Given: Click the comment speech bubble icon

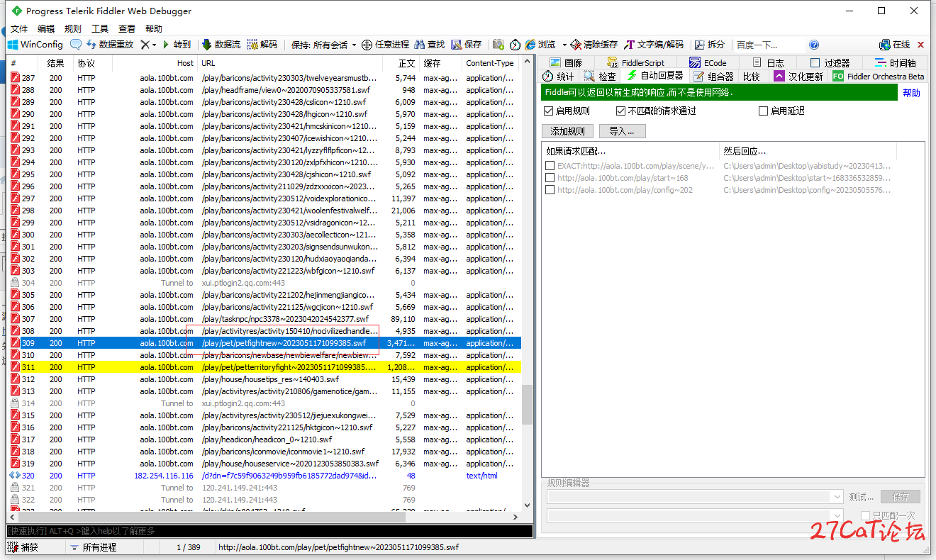Looking at the screenshot, I should click(76, 44).
